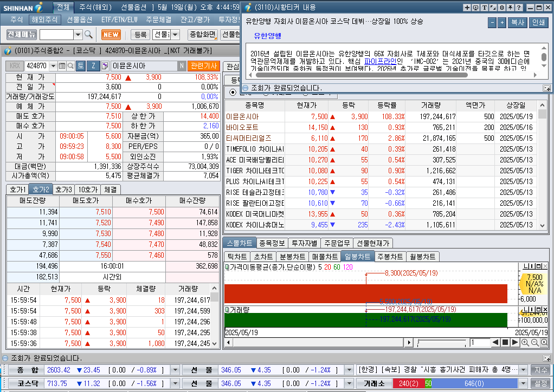This screenshot has height=392, width=554.
Task: Open help question mark in ticker titlebar
Action: (519, 8)
